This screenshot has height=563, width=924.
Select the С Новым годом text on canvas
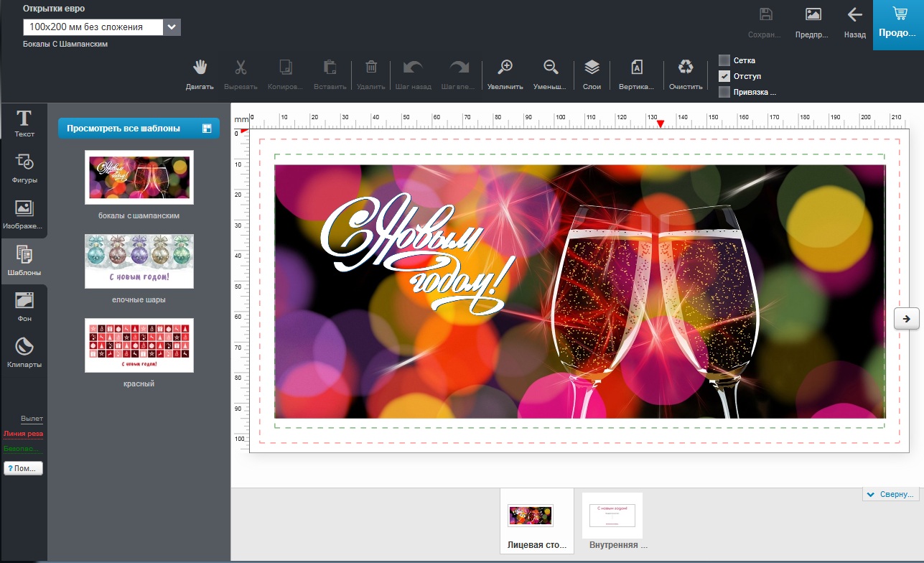[x=418, y=254]
